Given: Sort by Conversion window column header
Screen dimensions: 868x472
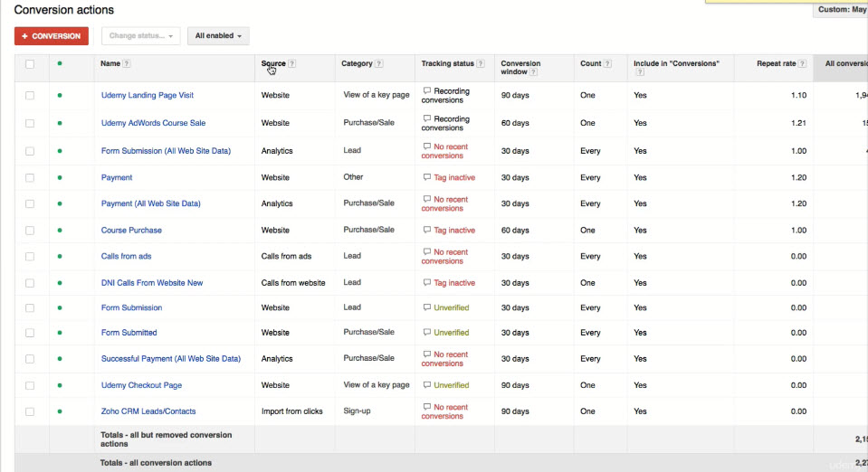Looking at the screenshot, I should click(x=520, y=64).
